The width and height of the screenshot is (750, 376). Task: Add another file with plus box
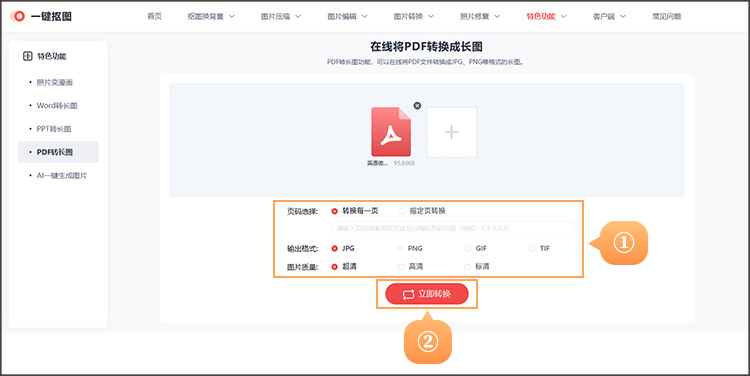point(452,132)
